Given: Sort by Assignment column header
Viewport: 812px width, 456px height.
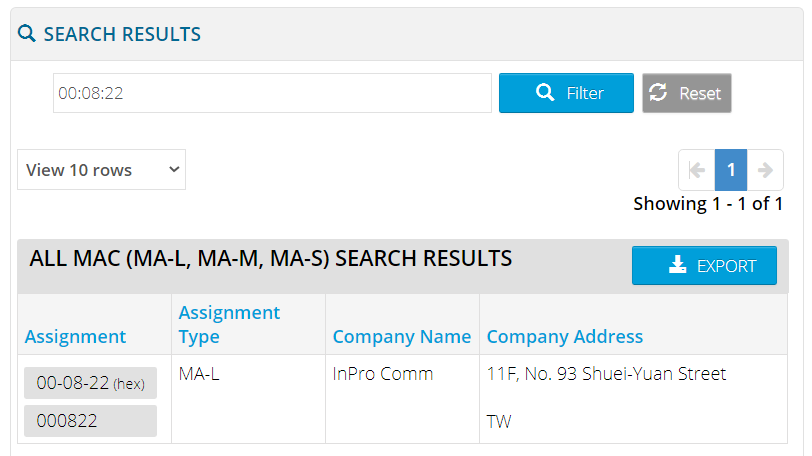Looking at the screenshot, I should (75, 337).
